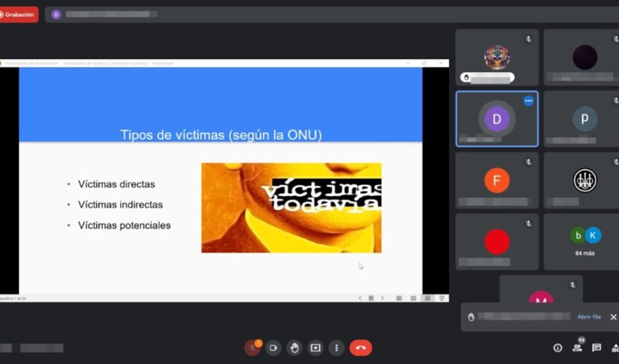Unmute the microphone in the call toolbar
The image size is (619, 364).
(x=252, y=348)
